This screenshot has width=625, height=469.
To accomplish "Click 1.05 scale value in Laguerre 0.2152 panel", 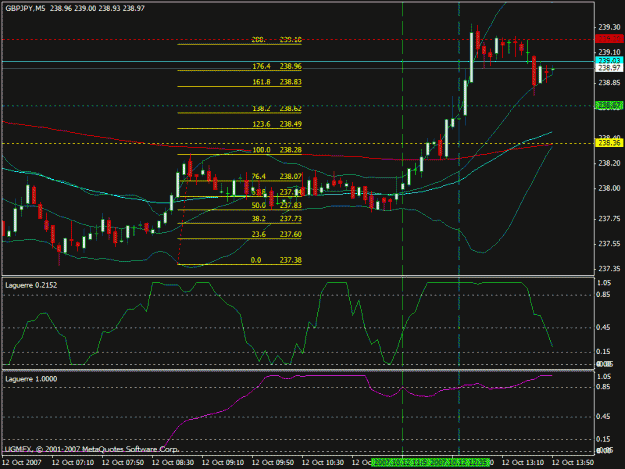I will pos(604,283).
